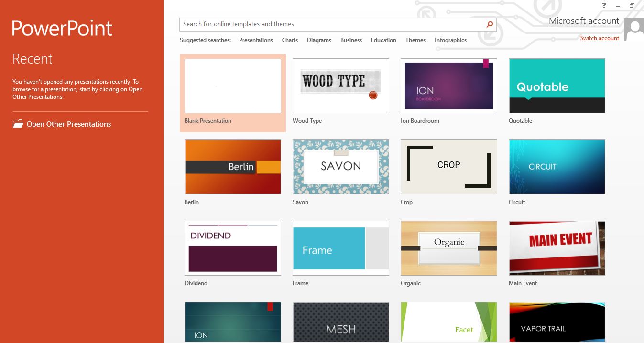The image size is (644, 343).
Task: Select the Presentations suggested search
Action: coord(256,40)
